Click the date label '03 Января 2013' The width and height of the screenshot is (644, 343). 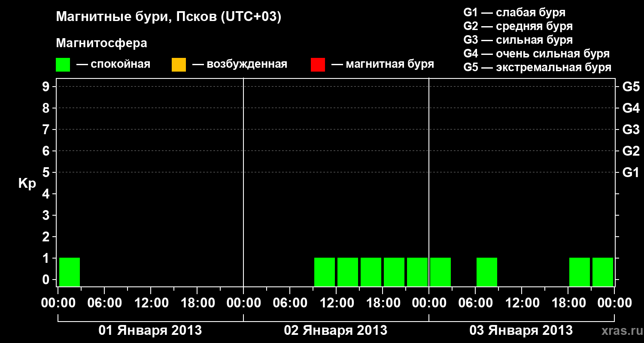pos(521,331)
